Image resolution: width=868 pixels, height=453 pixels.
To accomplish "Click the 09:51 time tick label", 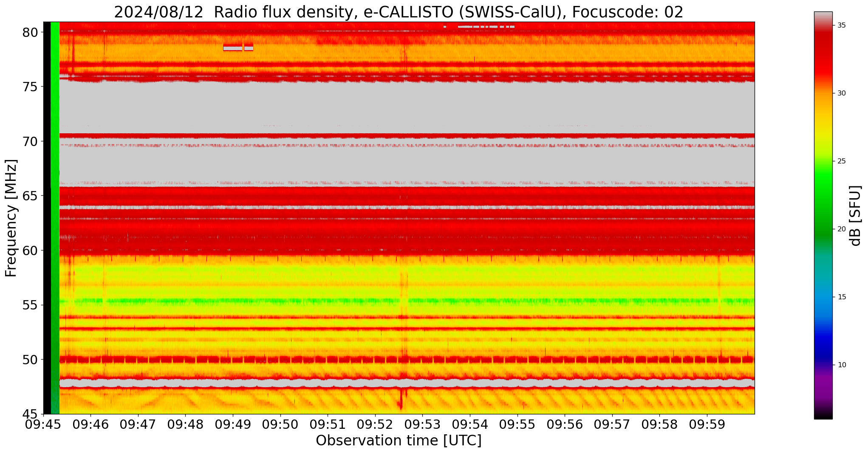I will coord(328,425).
